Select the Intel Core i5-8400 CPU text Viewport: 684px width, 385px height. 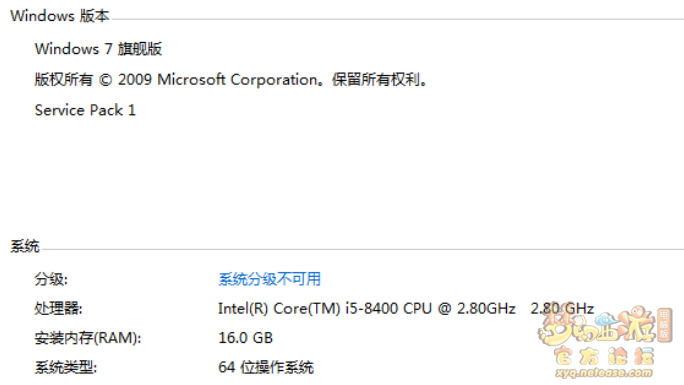pos(367,309)
